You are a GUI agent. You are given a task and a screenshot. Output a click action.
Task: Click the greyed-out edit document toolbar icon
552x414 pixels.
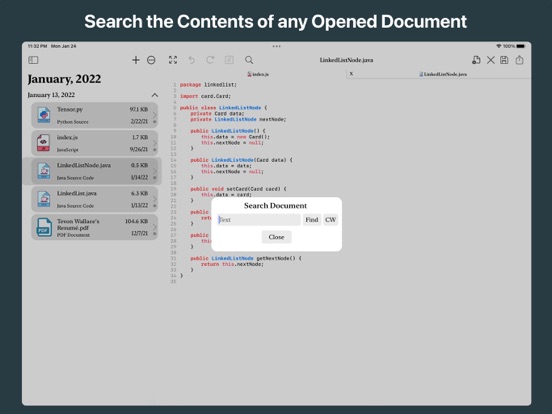point(229,60)
